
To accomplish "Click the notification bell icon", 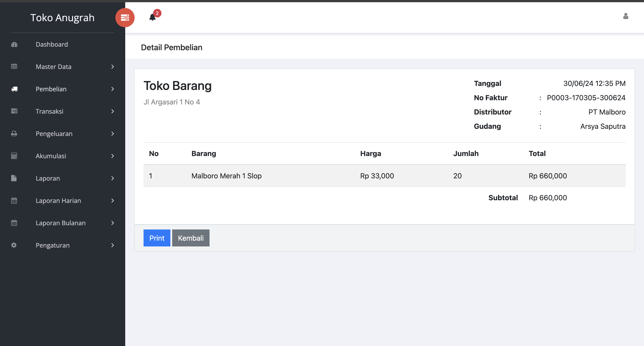I will [x=153, y=17].
